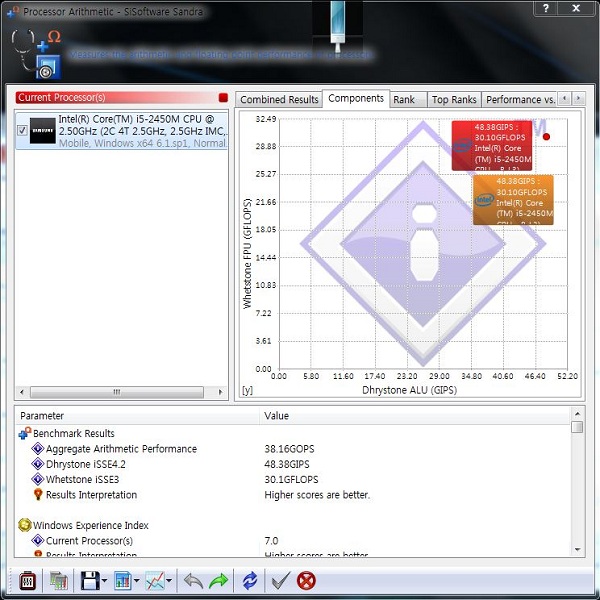Click left arrow of processor list scrollbar
Image resolution: width=600 pixels, height=600 pixels.
[22, 392]
